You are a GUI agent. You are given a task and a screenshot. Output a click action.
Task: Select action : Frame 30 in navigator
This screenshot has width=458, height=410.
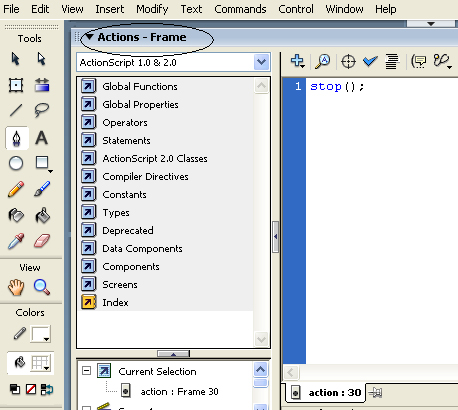tap(179, 391)
